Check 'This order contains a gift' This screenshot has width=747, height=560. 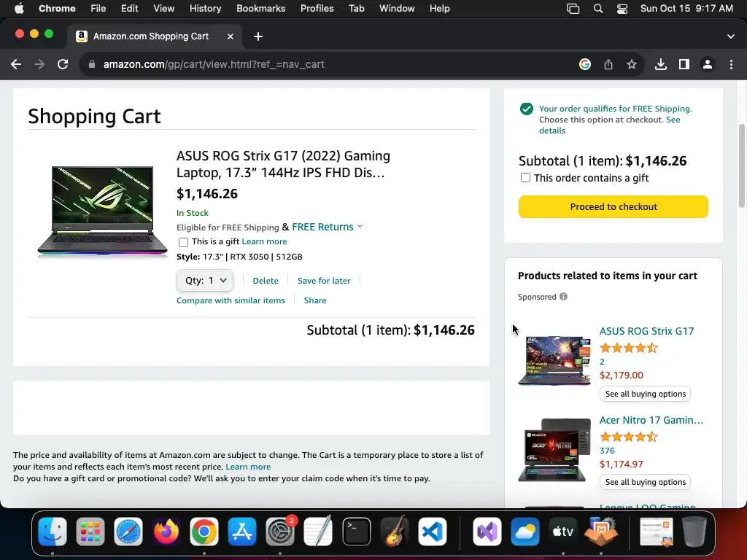[x=525, y=178]
